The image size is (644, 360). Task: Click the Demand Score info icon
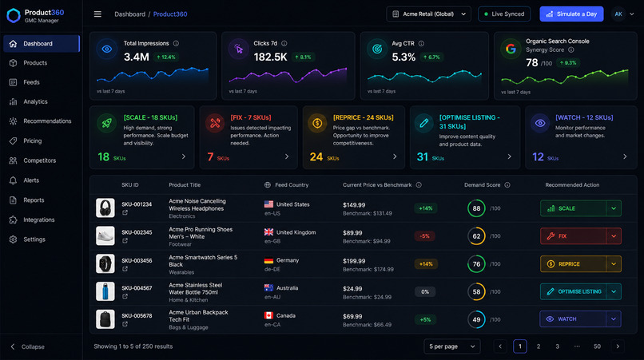pyautogui.click(x=507, y=184)
